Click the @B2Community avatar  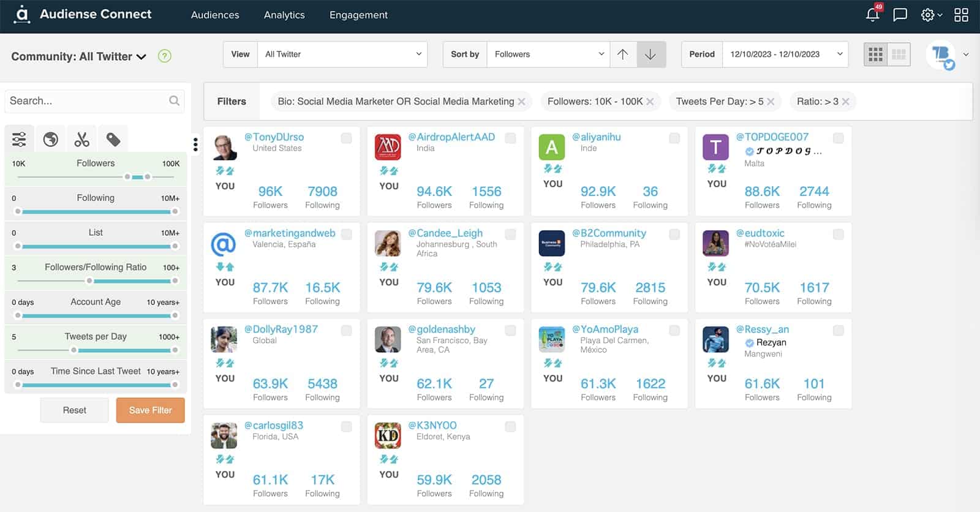click(x=551, y=243)
